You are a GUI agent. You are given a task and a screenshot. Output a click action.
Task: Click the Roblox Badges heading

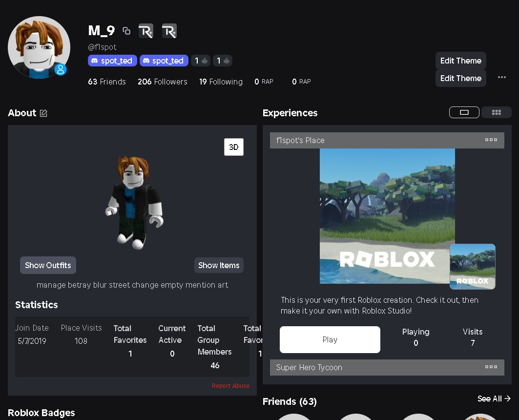pos(42,413)
